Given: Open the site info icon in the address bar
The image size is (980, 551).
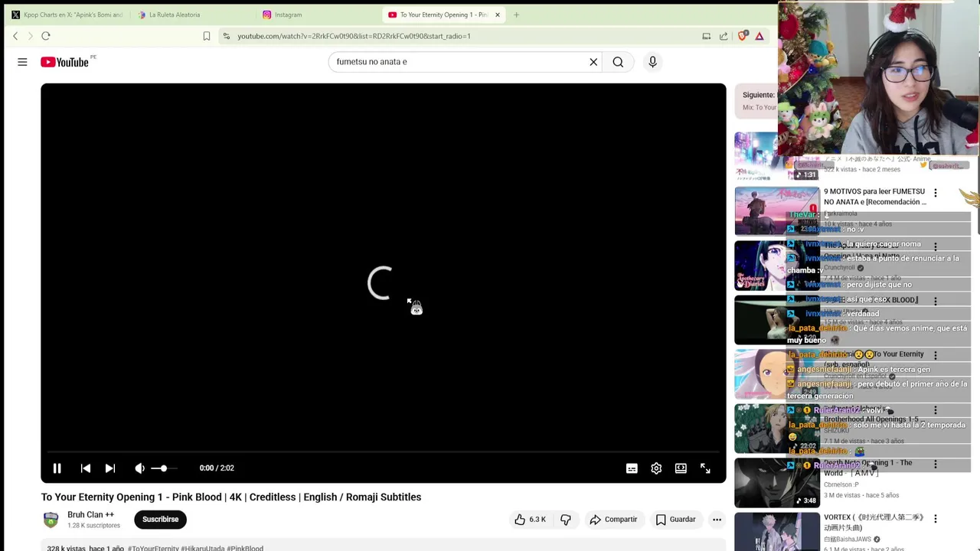Looking at the screenshot, I should click(x=227, y=36).
